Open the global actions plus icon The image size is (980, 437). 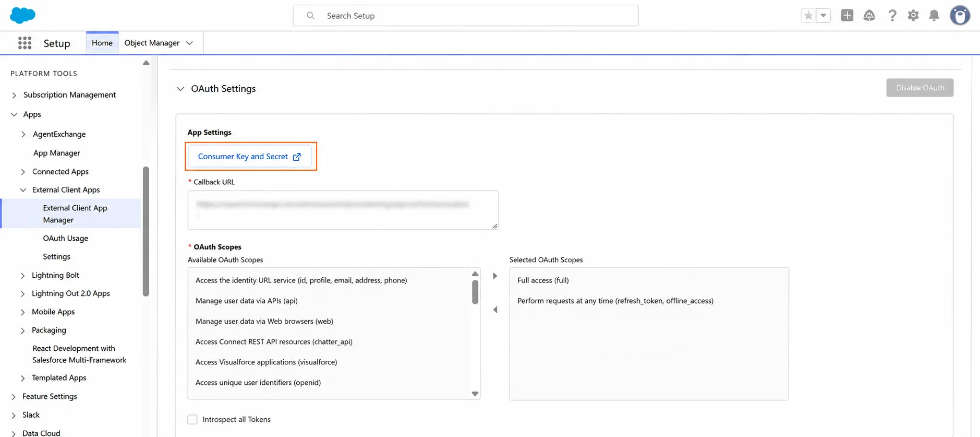tap(847, 16)
